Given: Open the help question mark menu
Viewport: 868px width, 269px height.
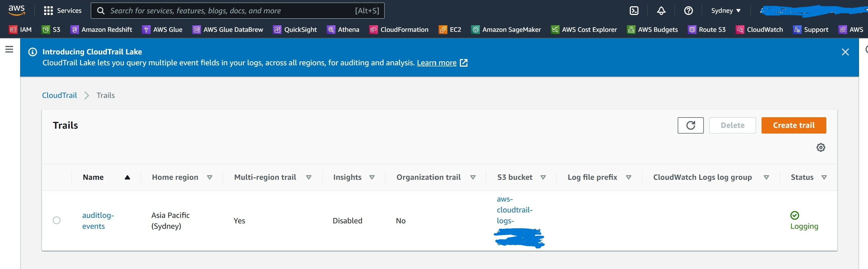Looking at the screenshot, I should point(688,11).
